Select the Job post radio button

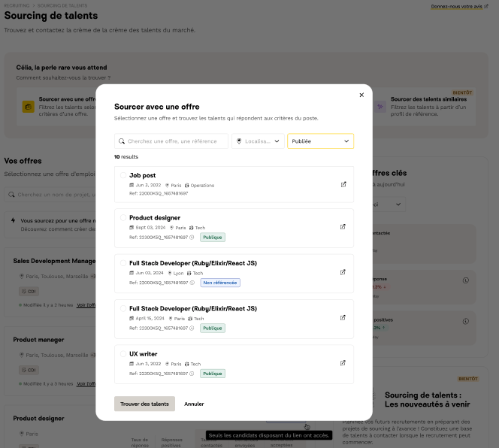[123, 175]
